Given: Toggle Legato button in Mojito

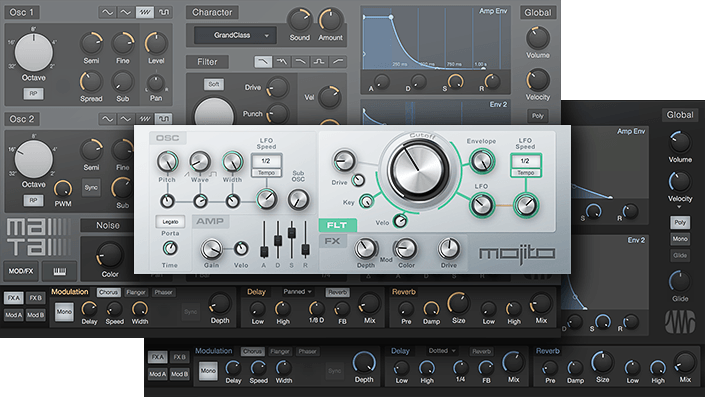Looking at the screenshot, I should coord(170,222).
